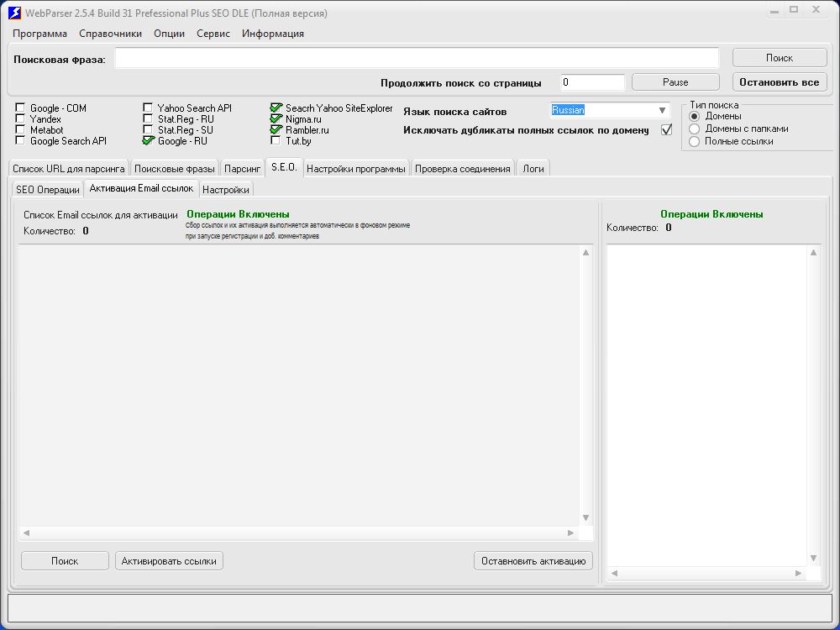Minimize the WebParser window
This screenshot has height=630, width=840.
pyautogui.click(x=774, y=10)
